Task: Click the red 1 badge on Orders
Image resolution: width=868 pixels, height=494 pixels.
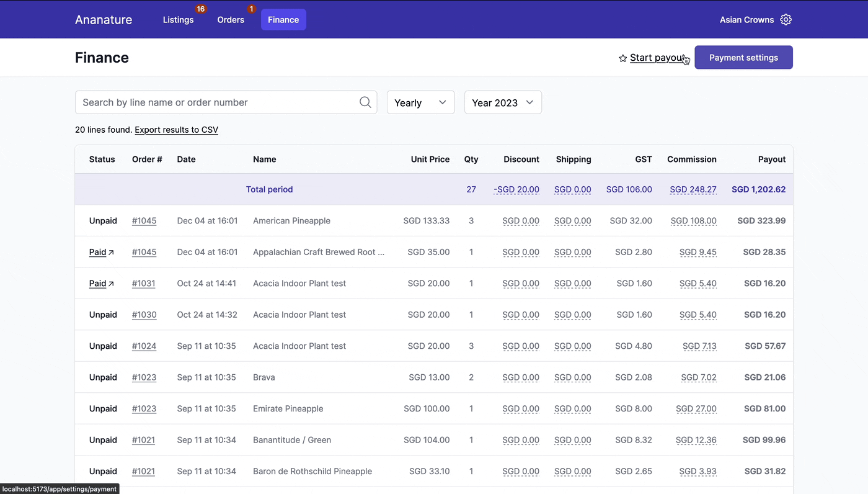Action: [x=251, y=9]
